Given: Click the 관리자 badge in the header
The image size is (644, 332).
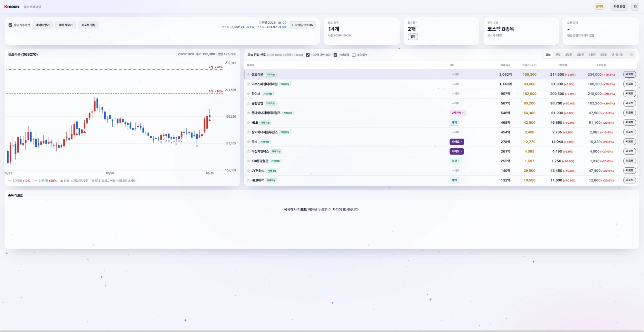Looking at the screenshot, I should [x=599, y=6].
